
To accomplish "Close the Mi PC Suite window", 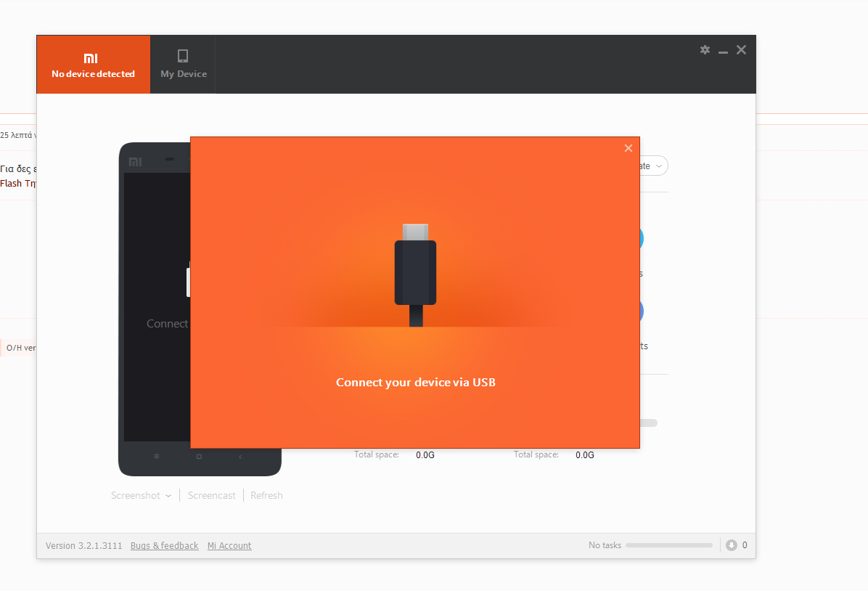I will point(741,50).
